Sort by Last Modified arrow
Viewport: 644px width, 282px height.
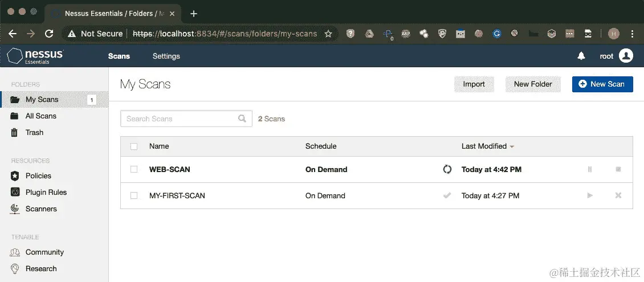click(512, 146)
